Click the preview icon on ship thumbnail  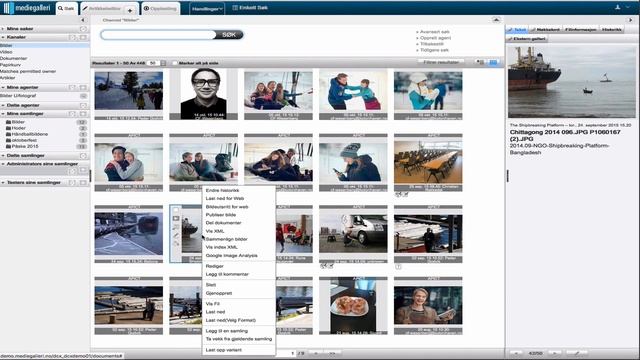pyautogui.click(x=176, y=219)
